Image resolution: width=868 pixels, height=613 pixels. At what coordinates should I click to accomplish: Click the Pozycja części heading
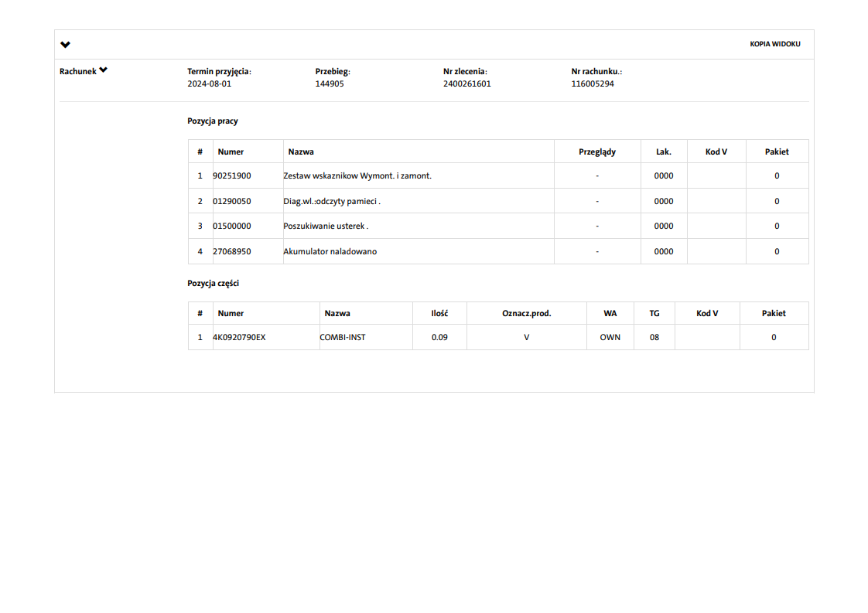(213, 283)
